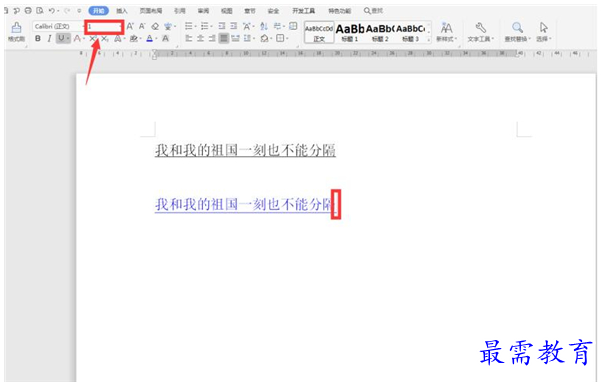Click the black underlined first text line

245,150
